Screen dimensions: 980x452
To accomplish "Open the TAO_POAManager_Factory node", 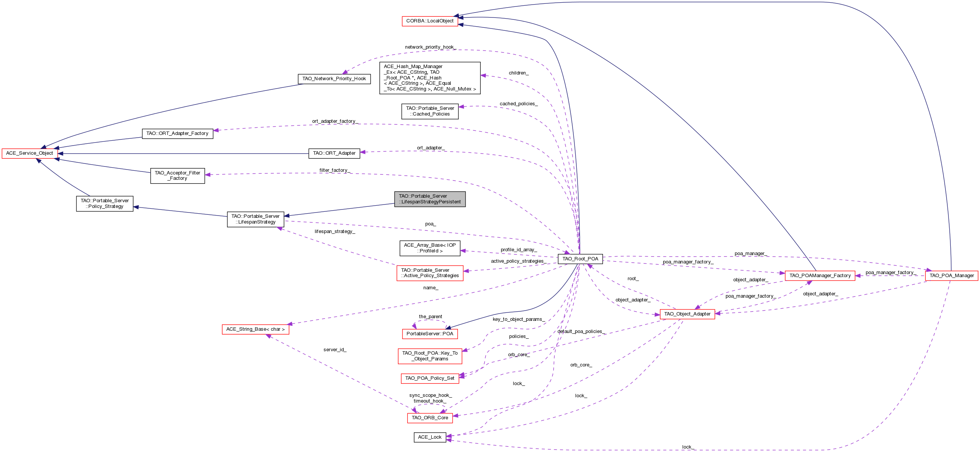I will (x=819, y=275).
